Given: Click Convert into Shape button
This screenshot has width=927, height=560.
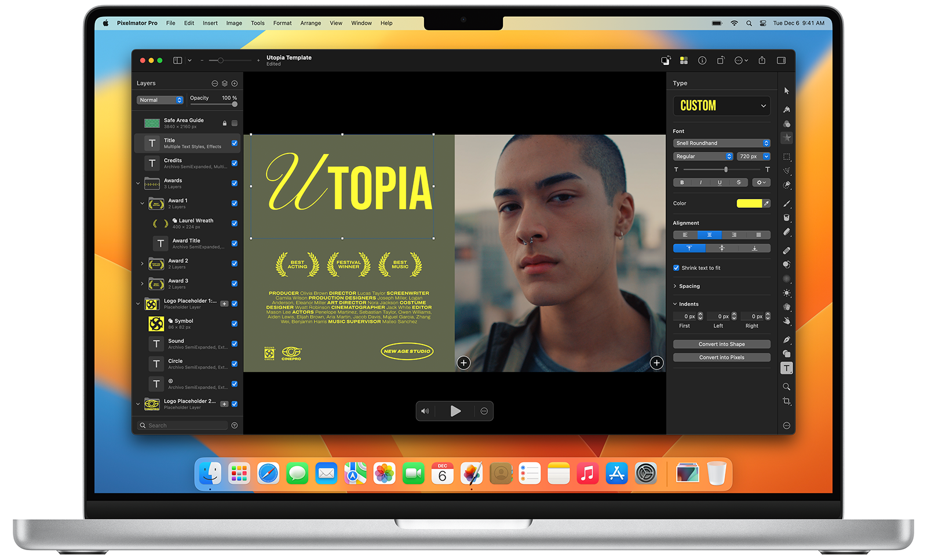Looking at the screenshot, I should coord(722,344).
